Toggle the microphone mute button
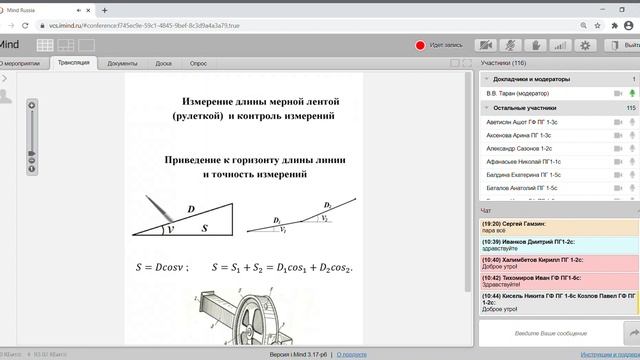640x360 pixels. click(510, 45)
